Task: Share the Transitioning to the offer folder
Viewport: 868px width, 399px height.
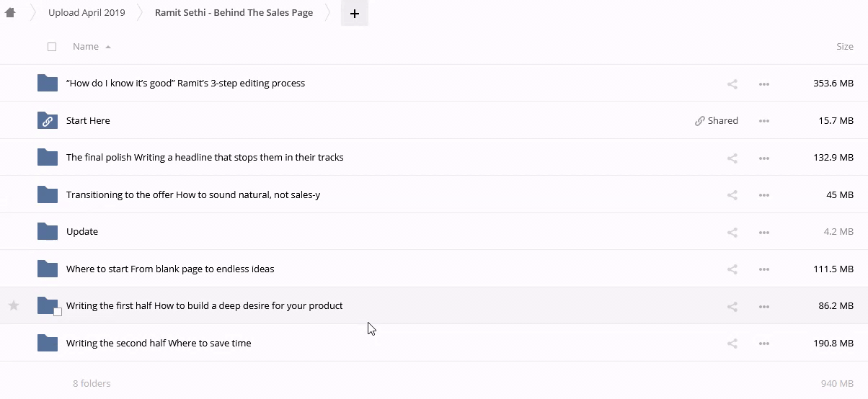Action: (732, 195)
